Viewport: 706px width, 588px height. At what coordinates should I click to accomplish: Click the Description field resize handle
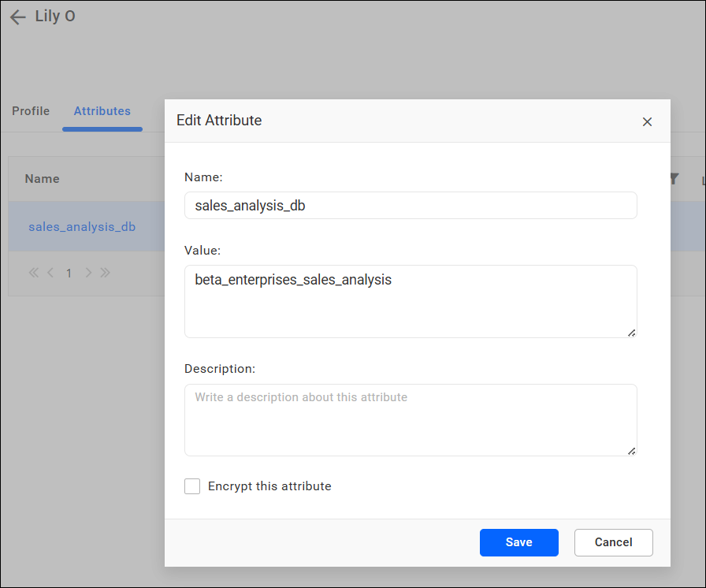pyautogui.click(x=632, y=451)
